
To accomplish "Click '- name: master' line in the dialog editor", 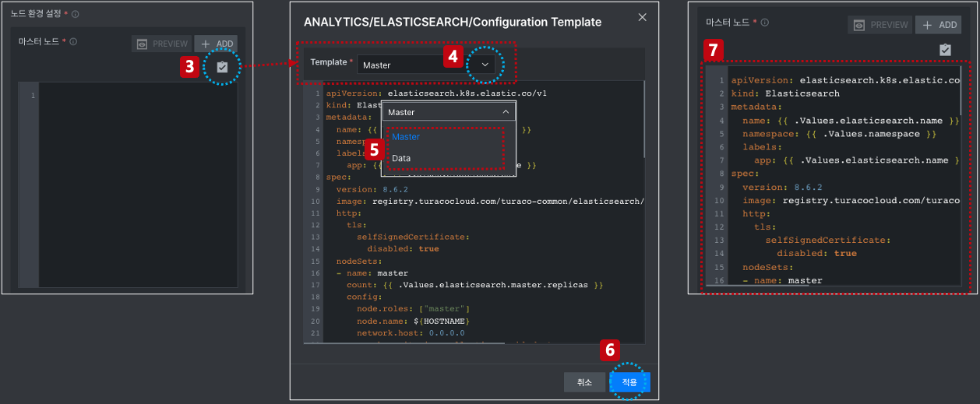I will coord(372,273).
